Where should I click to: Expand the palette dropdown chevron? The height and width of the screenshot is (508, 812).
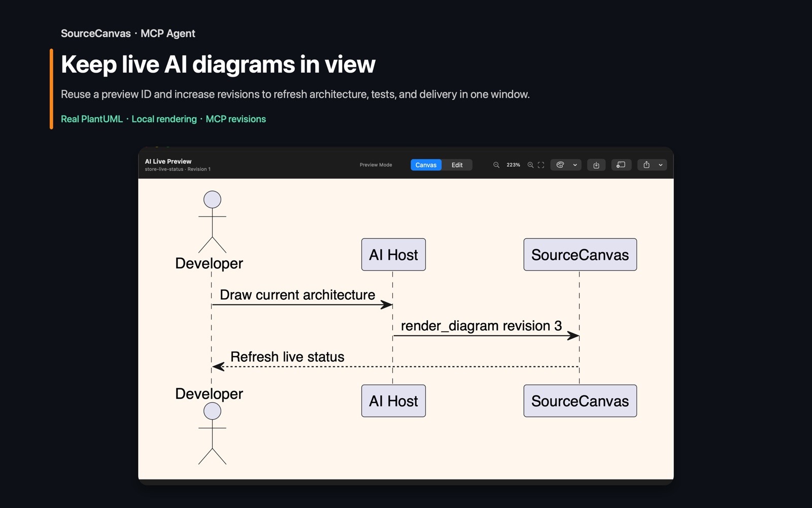575,165
